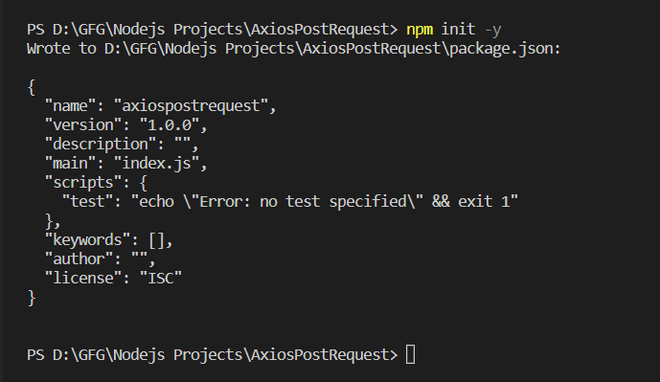This screenshot has height=382, width=660.
Task: Click the "description" key
Action: pyautogui.click(x=101, y=144)
